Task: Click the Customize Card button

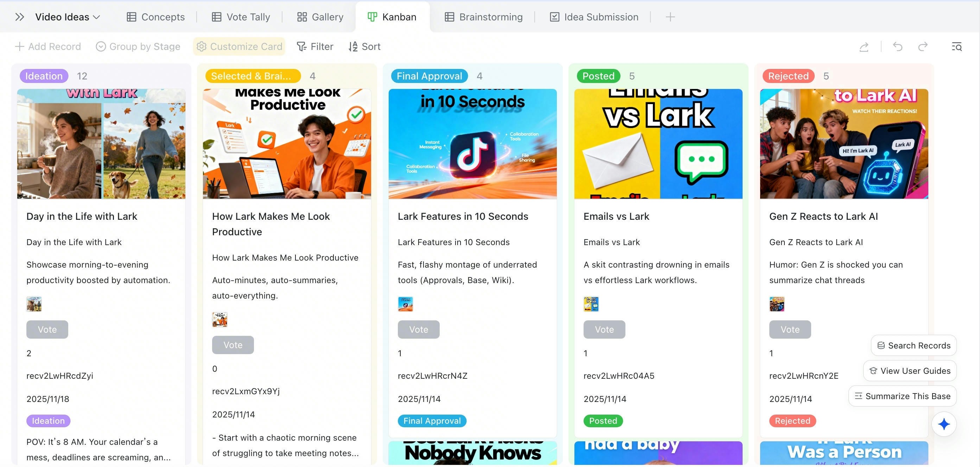Action: tap(239, 46)
